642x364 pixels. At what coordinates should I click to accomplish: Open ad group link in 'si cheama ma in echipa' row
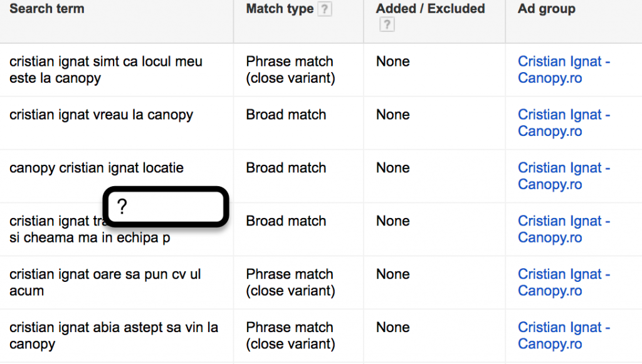[x=564, y=229]
